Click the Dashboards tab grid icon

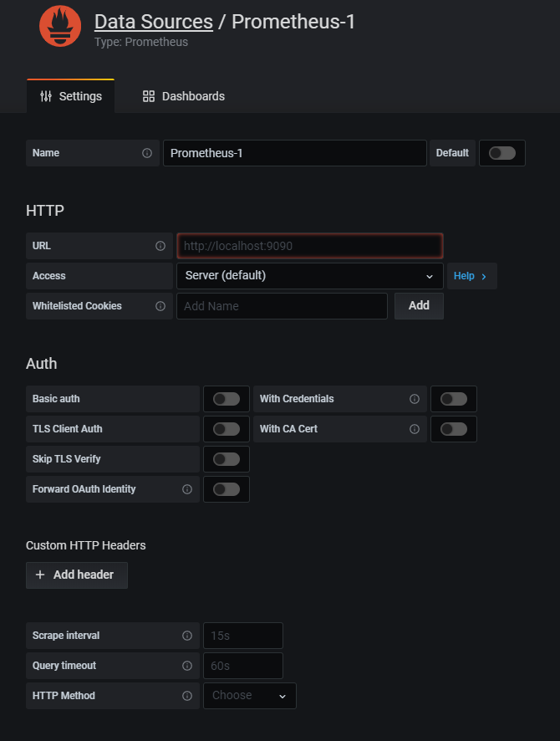pyautogui.click(x=149, y=96)
